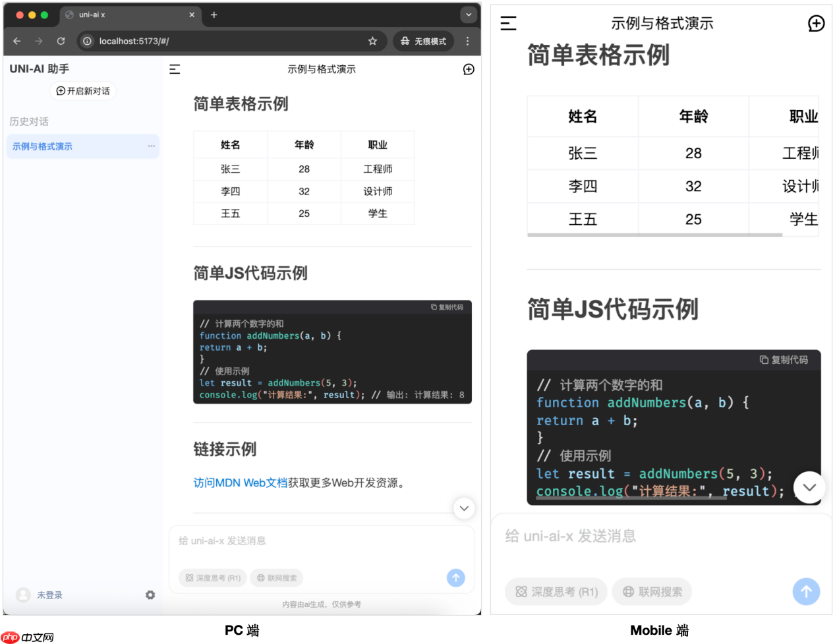Click the 未登录 user avatar icon
The image size is (835, 644).
[x=24, y=595]
